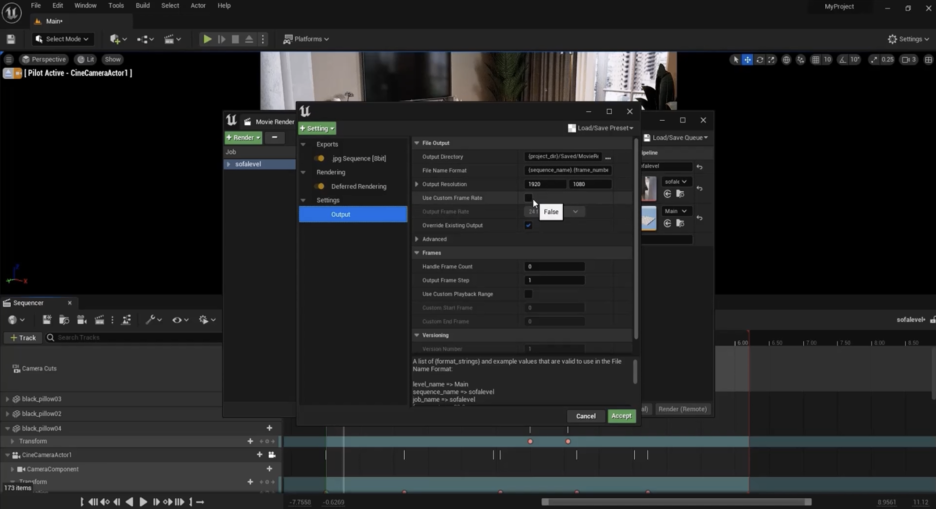
Task: Enable Use Custom Playback Range checkbox
Action: (528, 294)
